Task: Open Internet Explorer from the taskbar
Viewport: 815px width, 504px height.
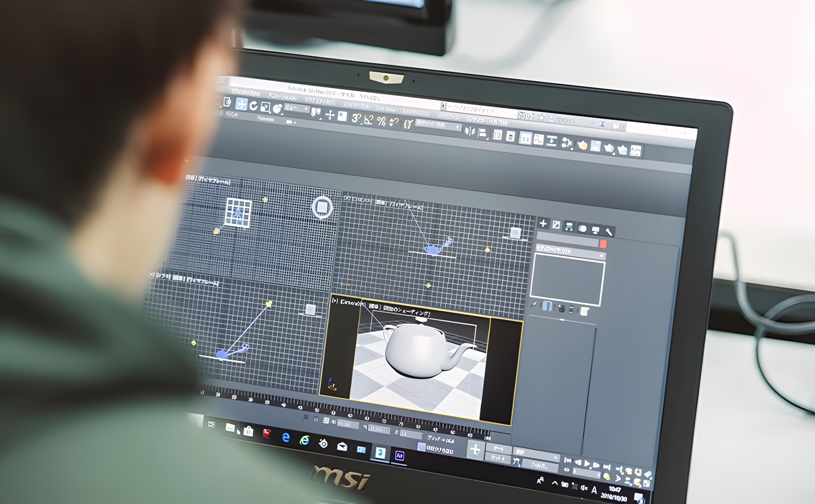Action: [304, 441]
